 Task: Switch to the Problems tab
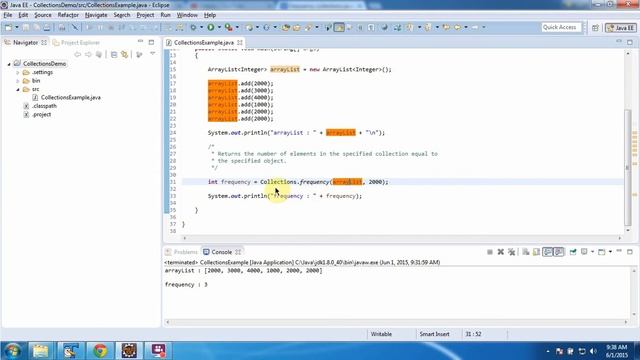pos(181,252)
